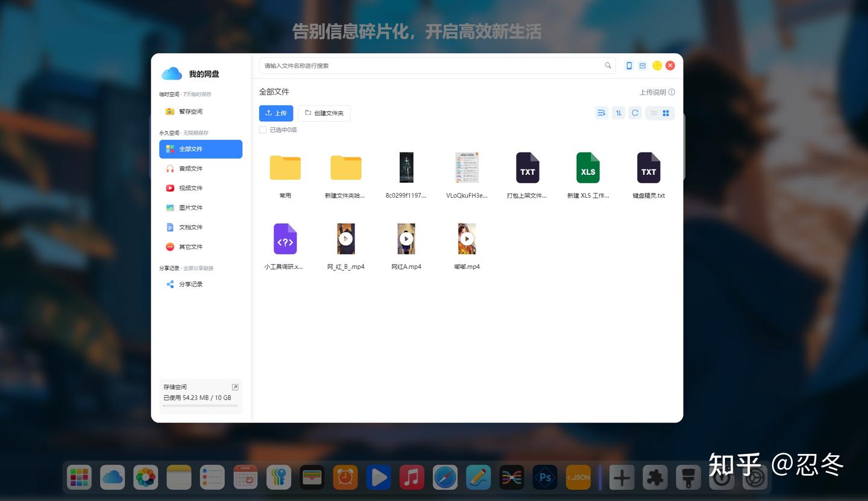Select the 新建 XLS 工作... file

[x=588, y=168]
